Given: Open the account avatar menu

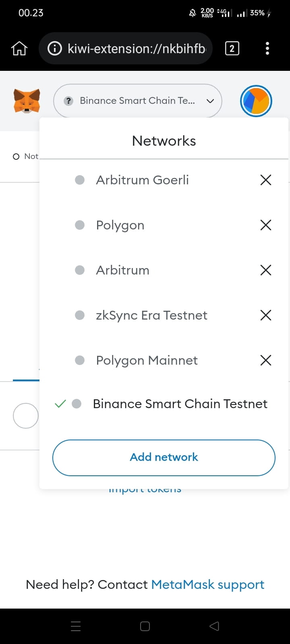Looking at the screenshot, I should coord(256,101).
